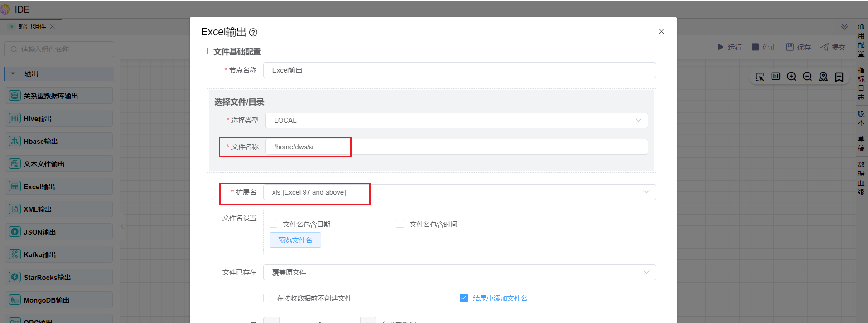This screenshot has width=868, height=323.
Task: Click the zoom in magnifier icon
Action: tap(791, 77)
